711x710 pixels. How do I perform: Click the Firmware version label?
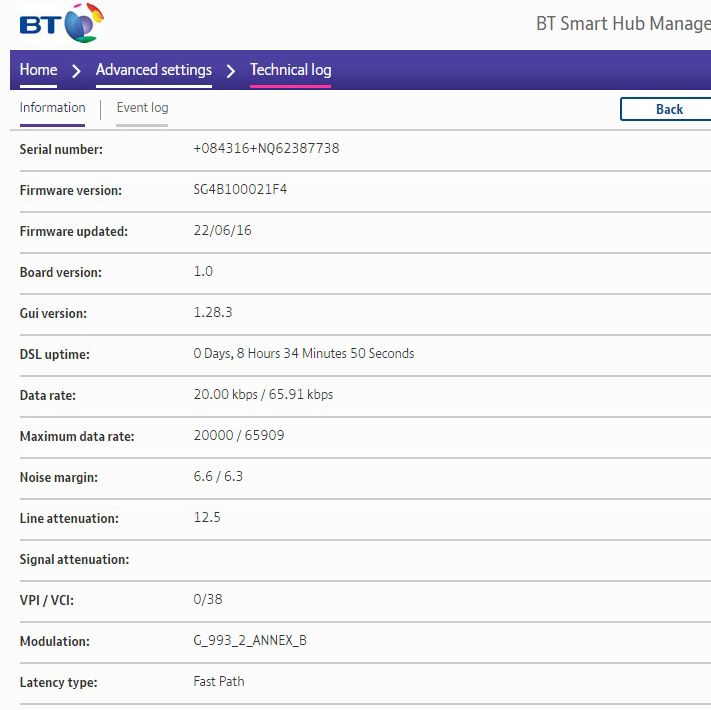click(71, 190)
